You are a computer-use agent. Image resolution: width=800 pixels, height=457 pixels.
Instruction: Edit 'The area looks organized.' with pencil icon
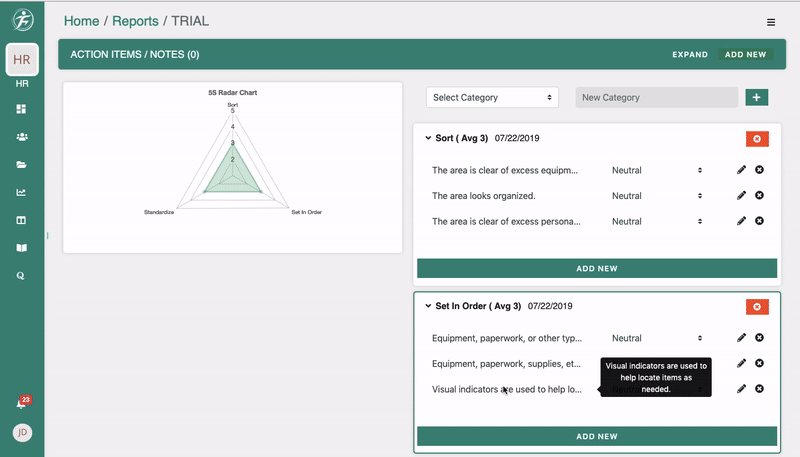tap(741, 196)
